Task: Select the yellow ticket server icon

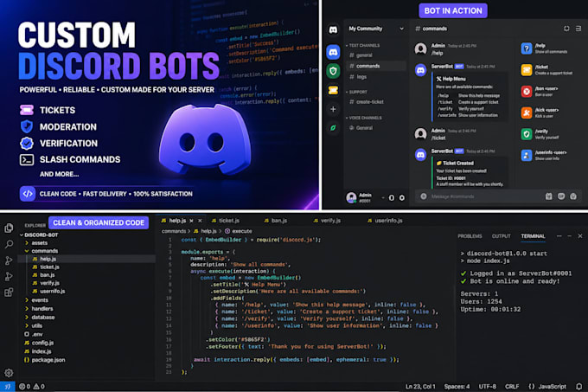Action: point(333,90)
